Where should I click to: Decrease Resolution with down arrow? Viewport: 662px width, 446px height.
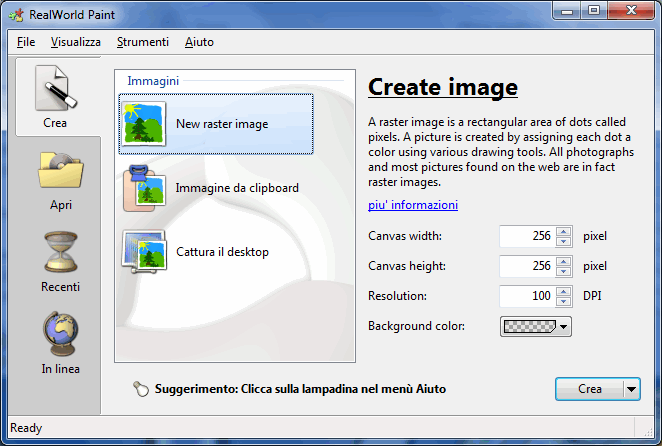point(564,301)
